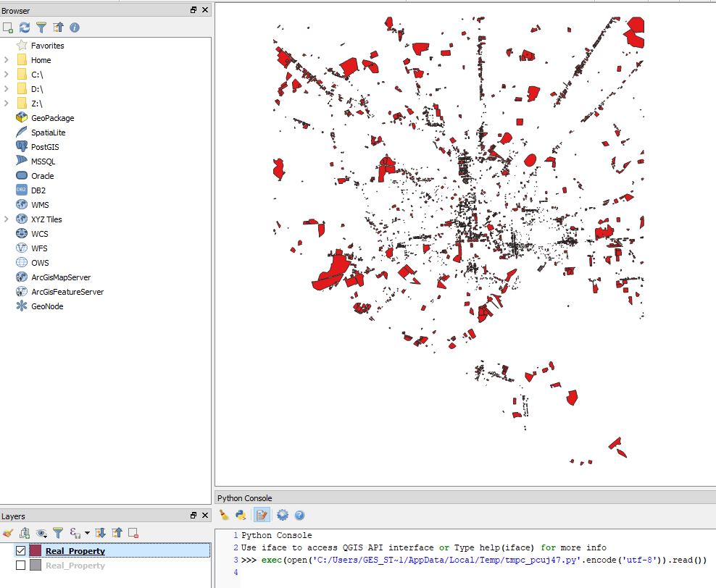
Task: Select PostGIS in the Browser tree
Action: click(45, 147)
